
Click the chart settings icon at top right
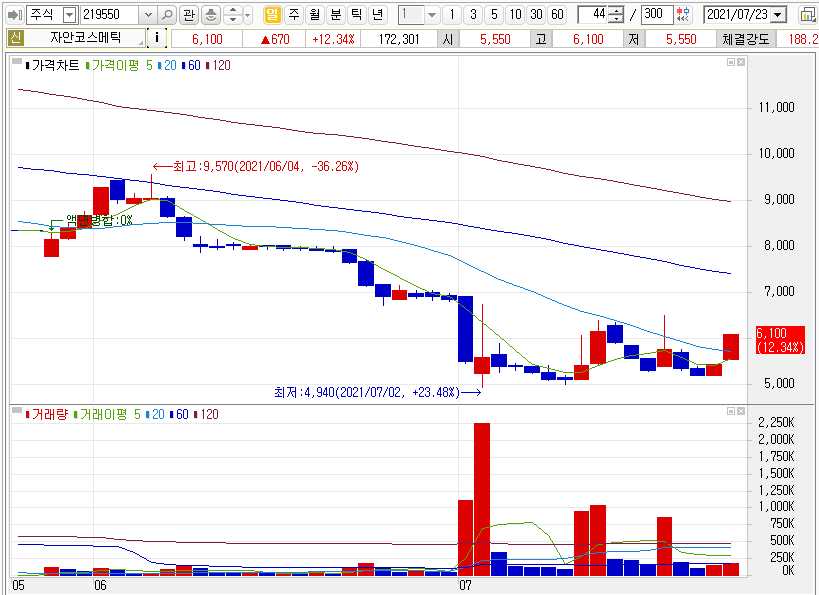(x=808, y=15)
